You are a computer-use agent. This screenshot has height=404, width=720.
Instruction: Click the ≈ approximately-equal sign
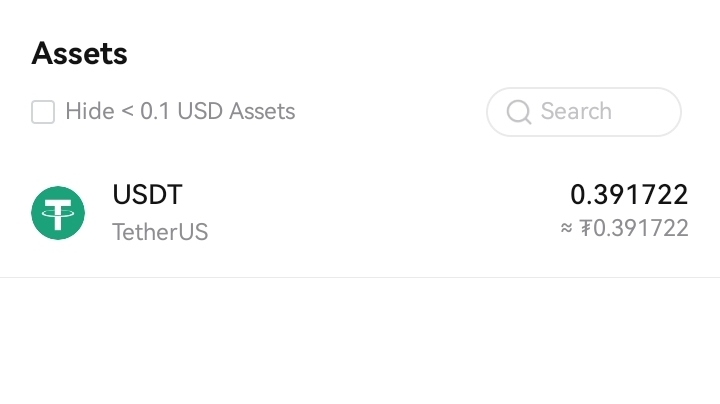pyautogui.click(x=567, y=229)
